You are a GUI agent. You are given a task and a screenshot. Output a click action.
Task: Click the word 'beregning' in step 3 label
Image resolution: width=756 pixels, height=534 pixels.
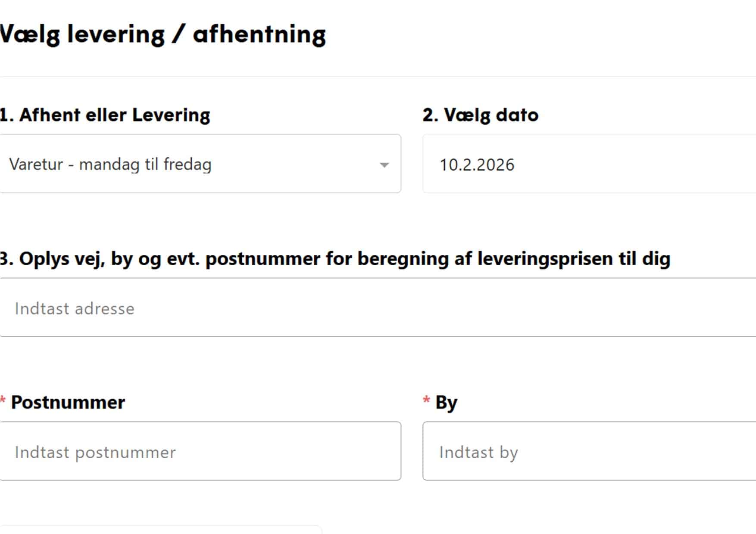click(403, 259)
